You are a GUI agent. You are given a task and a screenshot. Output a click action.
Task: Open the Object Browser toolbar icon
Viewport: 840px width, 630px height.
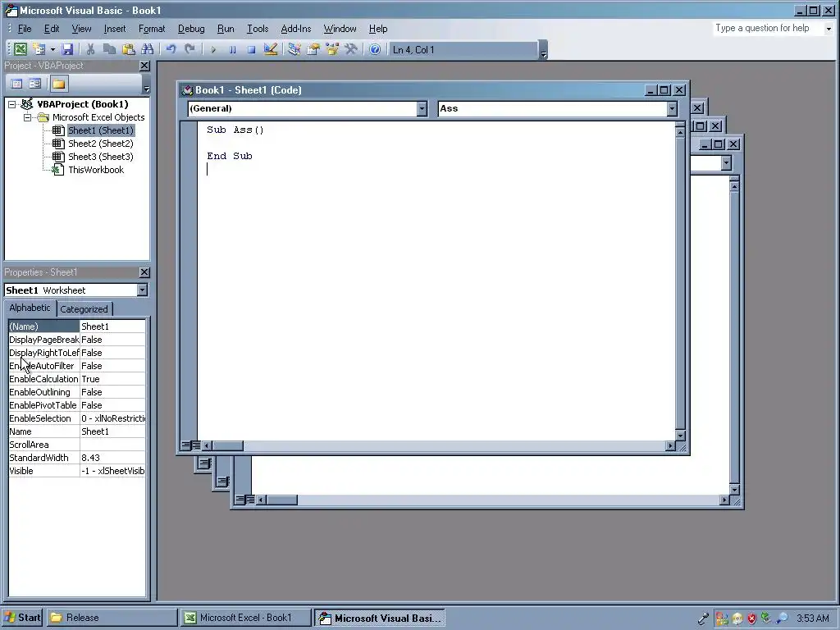point(332,50)
